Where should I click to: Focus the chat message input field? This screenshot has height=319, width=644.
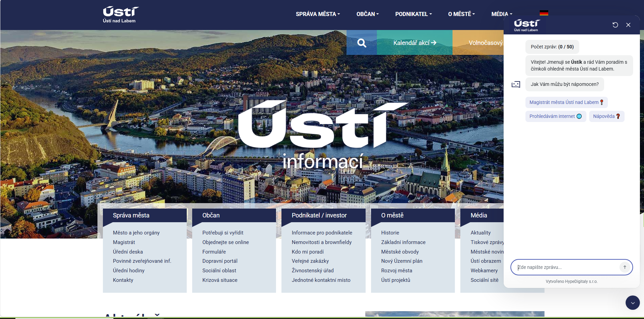[566, 267]
